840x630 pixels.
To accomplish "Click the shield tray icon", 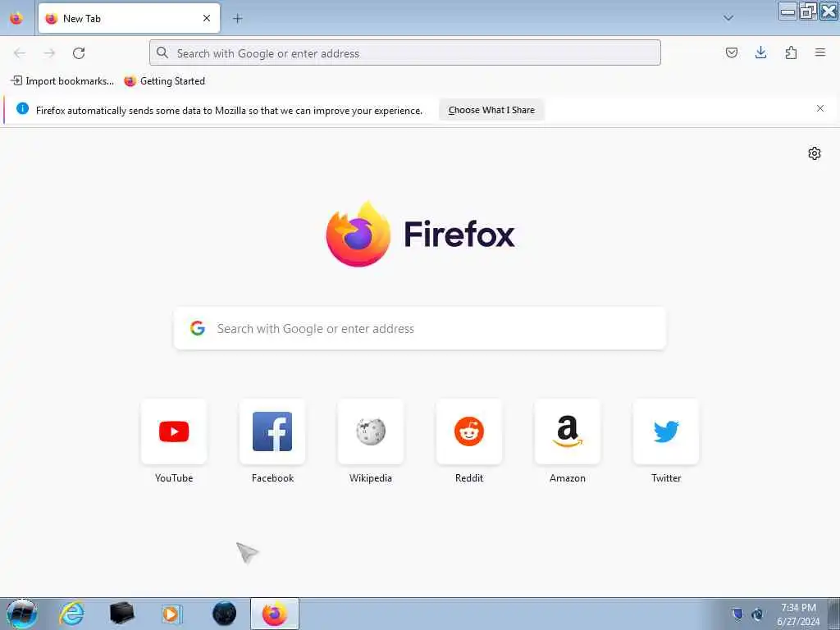I will coord(737,614).
